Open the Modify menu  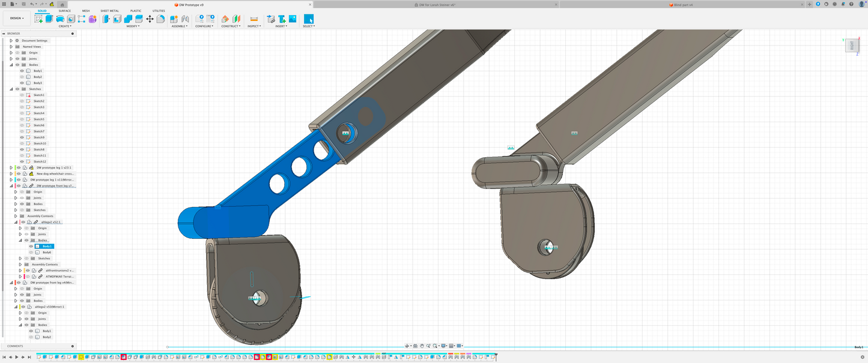[133, 26]
